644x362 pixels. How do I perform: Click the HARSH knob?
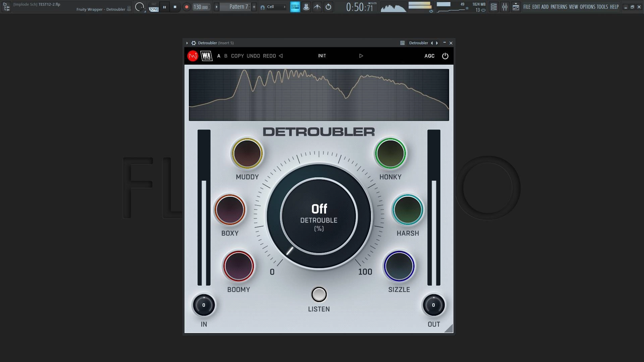click(408, 210)
